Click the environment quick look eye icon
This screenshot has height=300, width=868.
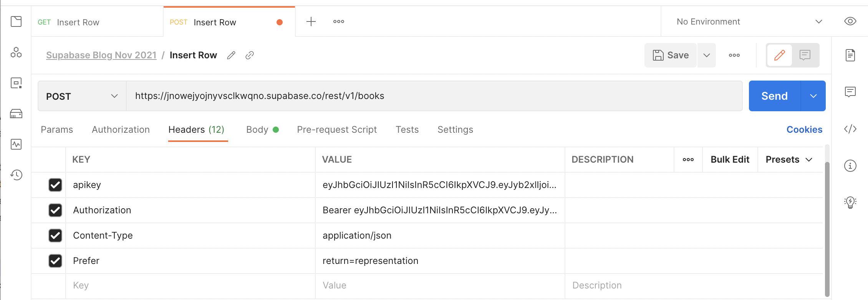[x=850, y=21]
